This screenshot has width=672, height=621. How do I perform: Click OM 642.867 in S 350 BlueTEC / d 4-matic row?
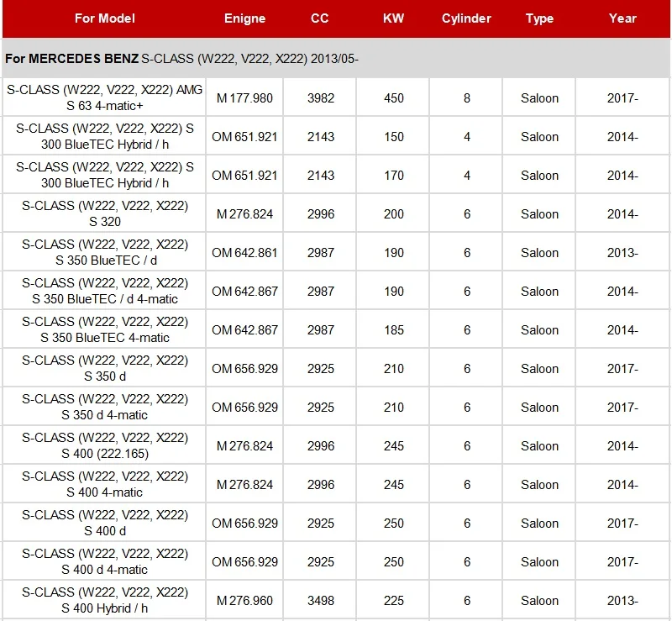tap(244, 292)
